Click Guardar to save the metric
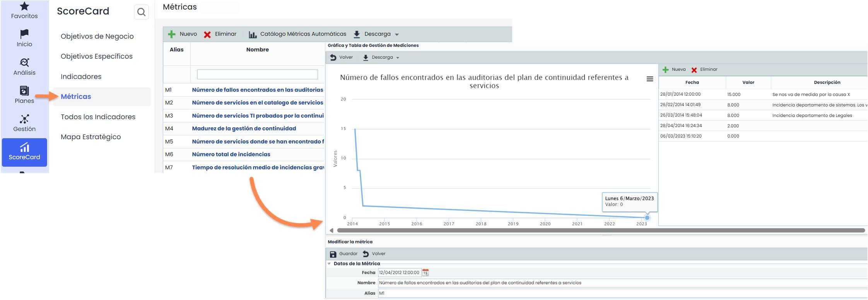This screenshot has height=300, width=868. coord(343,254)
